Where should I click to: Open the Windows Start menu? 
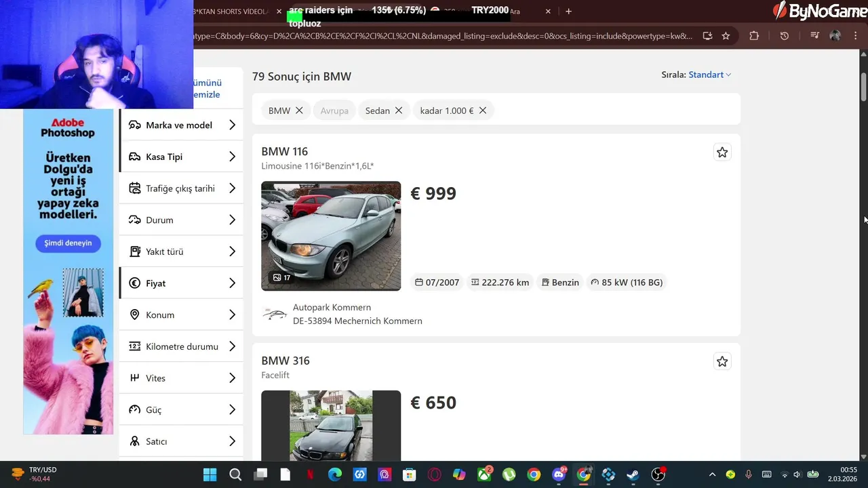coord(210,474)
